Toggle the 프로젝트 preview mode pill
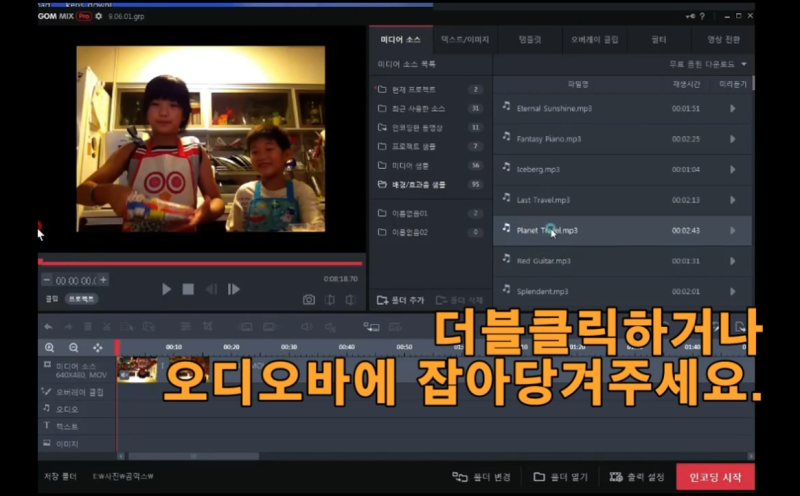This screenshot has width=800, height=496. coord(82,299)
